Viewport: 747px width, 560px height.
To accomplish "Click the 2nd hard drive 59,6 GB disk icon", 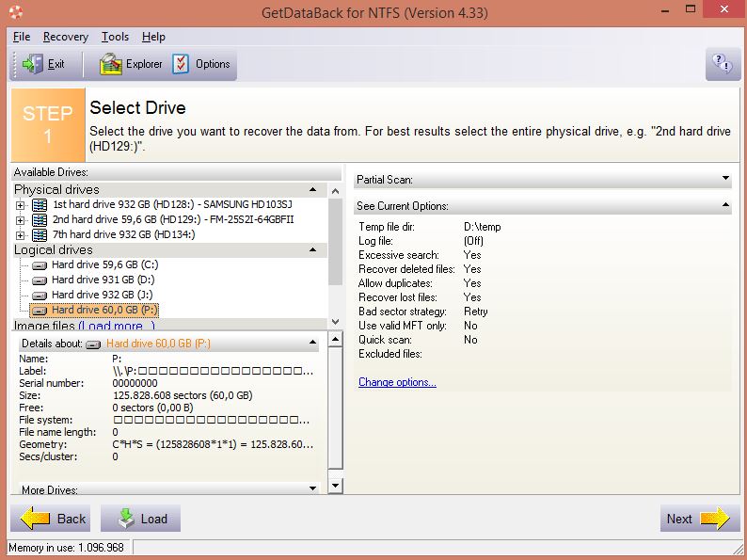I will click(x=40, y=219).
